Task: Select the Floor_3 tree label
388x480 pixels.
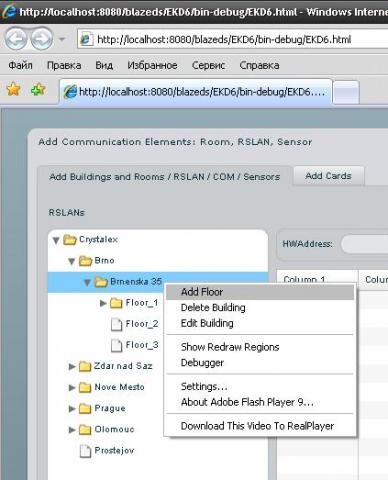Action: click(142, 345)
